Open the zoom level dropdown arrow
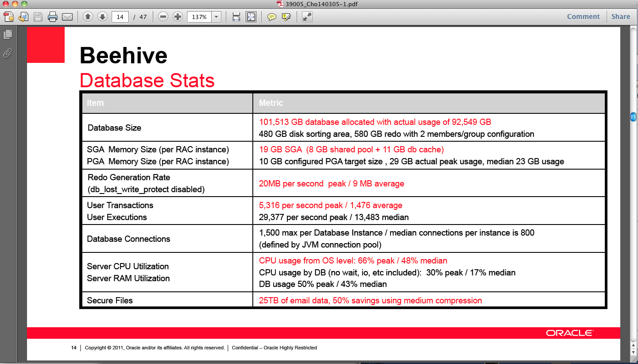This screenshot has width=638, height=364. coord(217,17)
